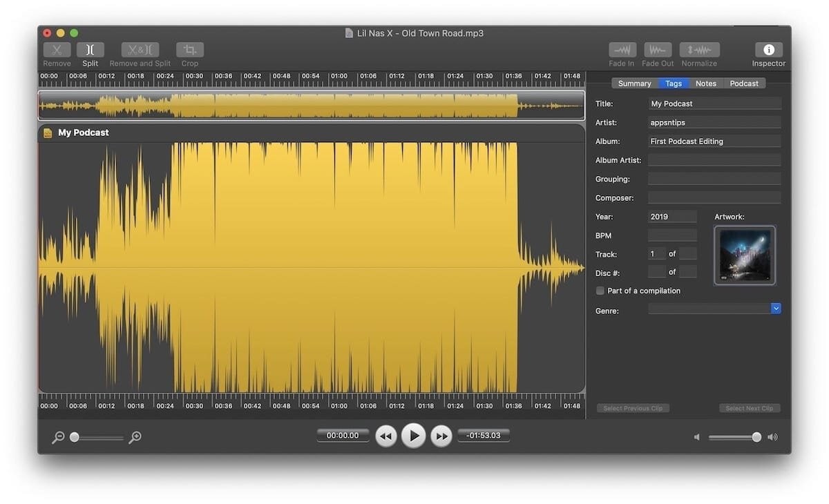The width and height of the screenshot is (829, 504).
Task: Mute the audio output
Action: (696, 436)
